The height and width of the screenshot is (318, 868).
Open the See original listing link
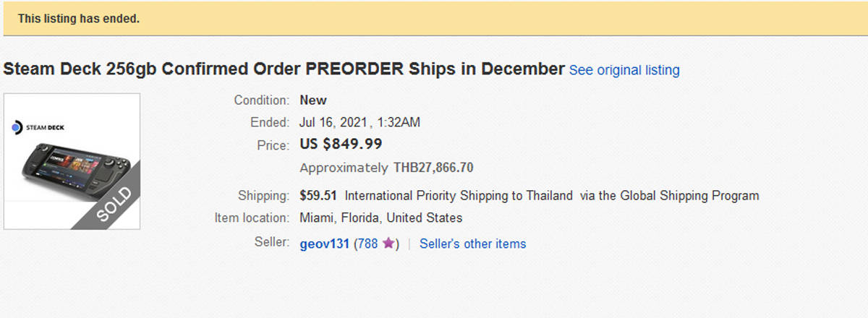click(624, 70)
